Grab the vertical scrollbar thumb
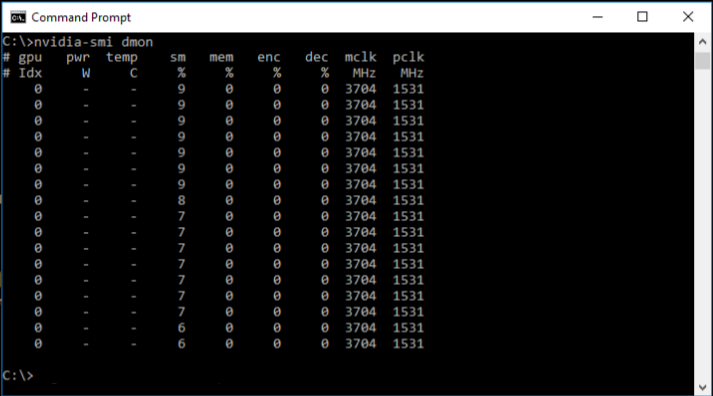 tap(702, 60)
